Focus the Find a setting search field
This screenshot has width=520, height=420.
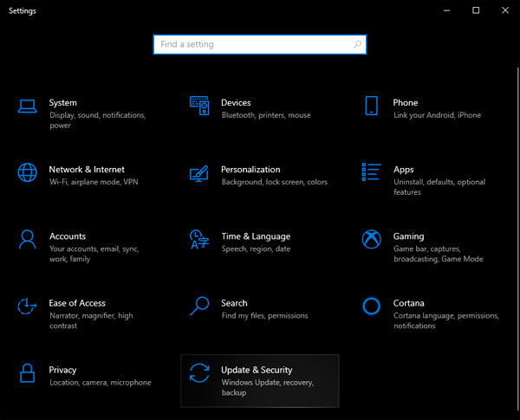coord(260,44)
